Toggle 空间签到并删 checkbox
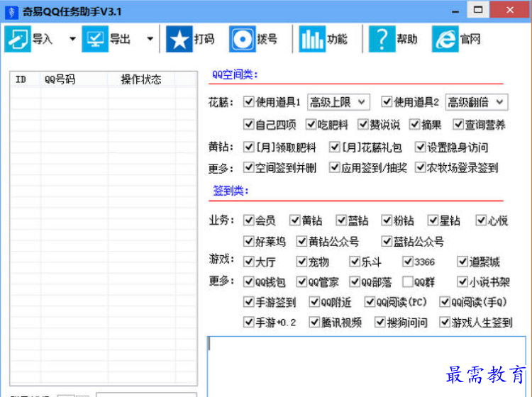 pyautogui.click(x=248, y=167)
